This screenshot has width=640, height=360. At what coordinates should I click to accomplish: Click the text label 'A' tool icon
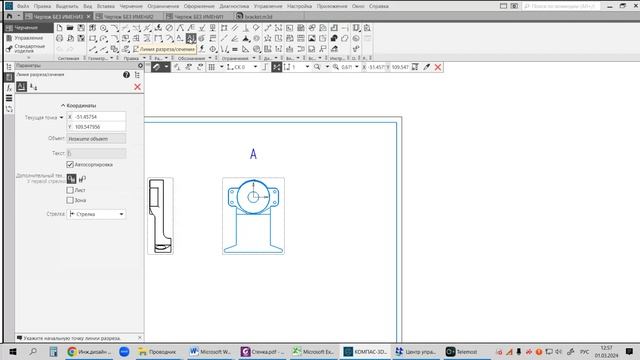[180, 38]
